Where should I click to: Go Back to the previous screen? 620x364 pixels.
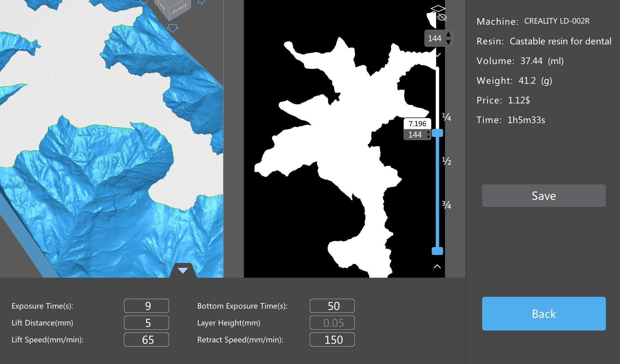(x=543, y=313)
